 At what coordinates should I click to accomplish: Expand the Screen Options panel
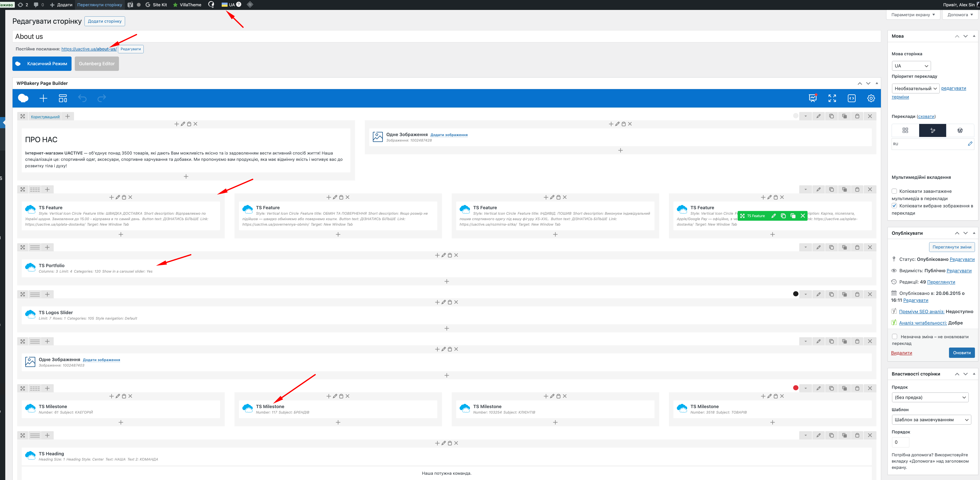(x=913, y=15)
